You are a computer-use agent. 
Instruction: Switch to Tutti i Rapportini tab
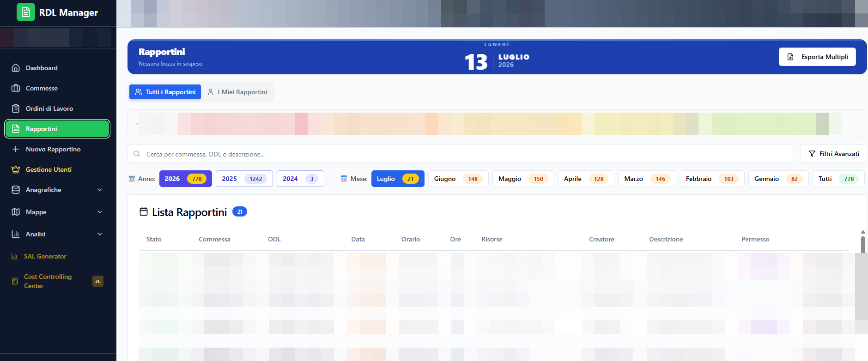coord(165,92)
